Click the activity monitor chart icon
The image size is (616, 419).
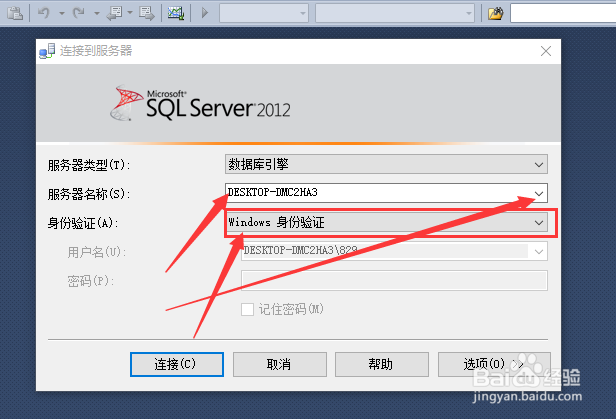pos(176,13)
